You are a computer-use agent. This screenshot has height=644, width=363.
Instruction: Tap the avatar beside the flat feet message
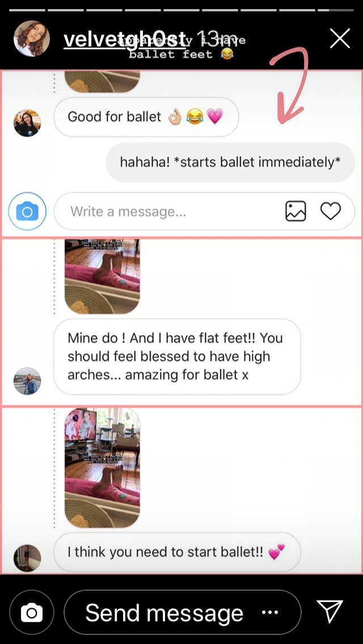(x=27, y=381)
